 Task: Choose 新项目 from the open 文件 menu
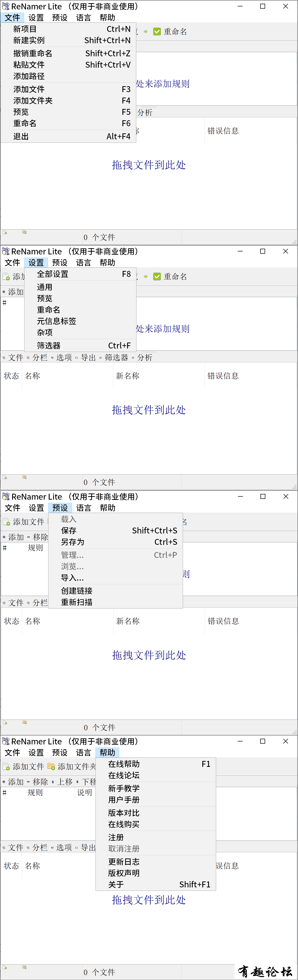pyautogui.click(x=69, y=29)
